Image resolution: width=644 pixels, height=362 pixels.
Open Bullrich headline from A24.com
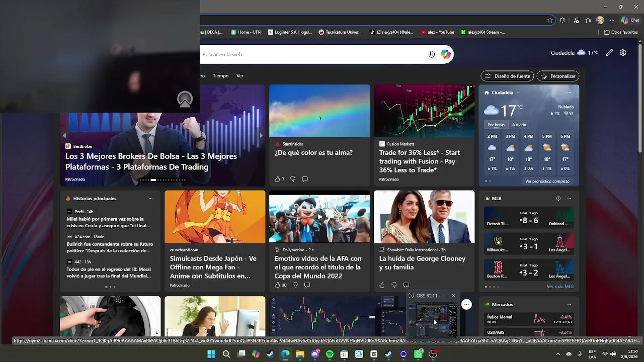tap(110, 247)
